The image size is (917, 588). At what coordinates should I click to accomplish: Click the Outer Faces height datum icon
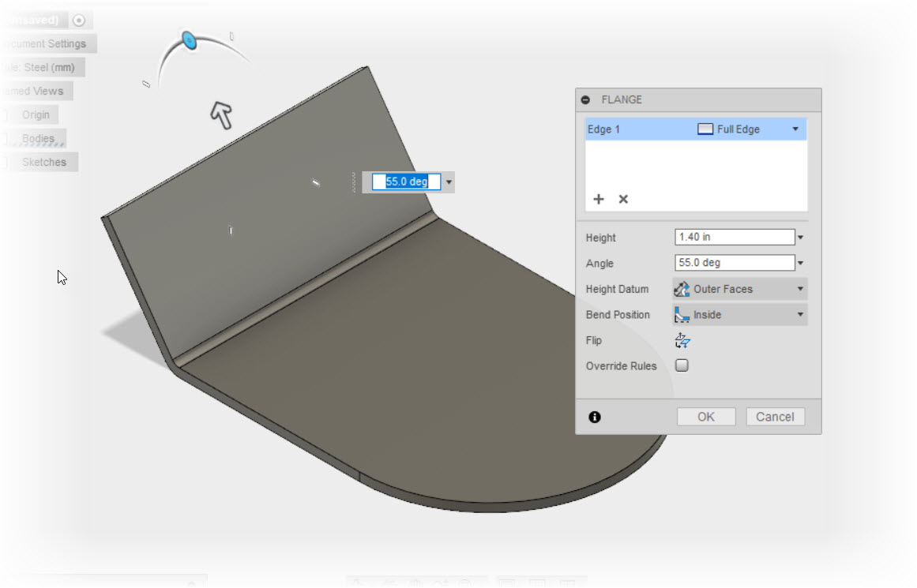point(680,289)
